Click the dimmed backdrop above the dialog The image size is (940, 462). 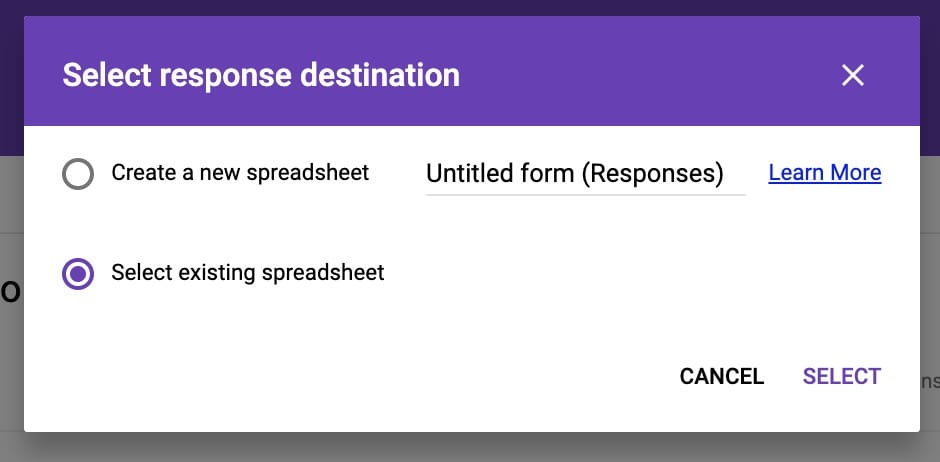[470, 7]
